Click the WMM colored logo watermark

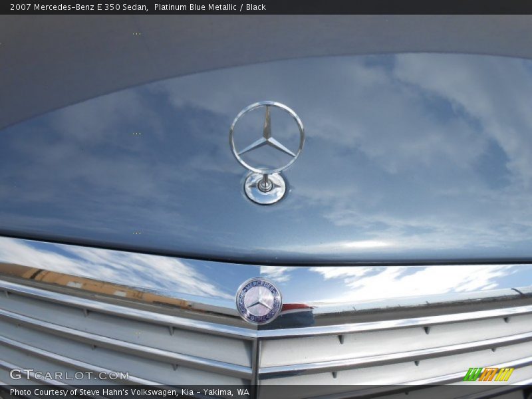(x=489, y=374)
